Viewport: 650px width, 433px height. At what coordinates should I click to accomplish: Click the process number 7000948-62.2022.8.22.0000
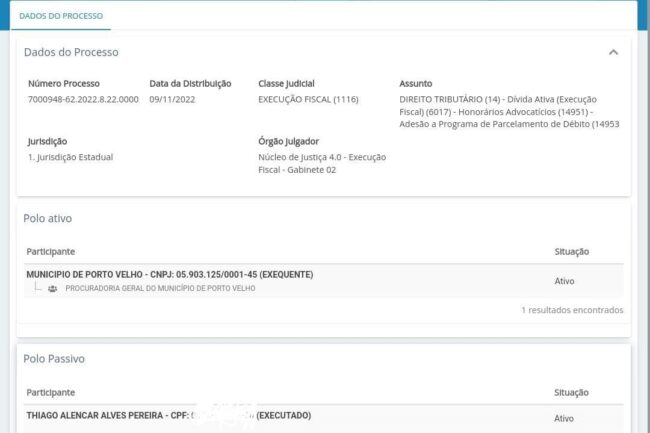click(83, 100)
